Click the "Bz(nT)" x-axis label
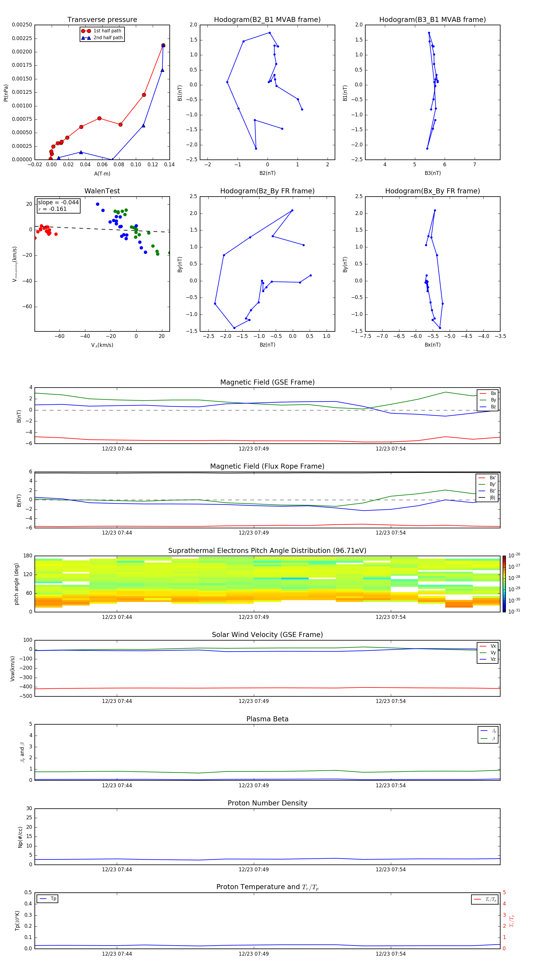 pos(267,345)
